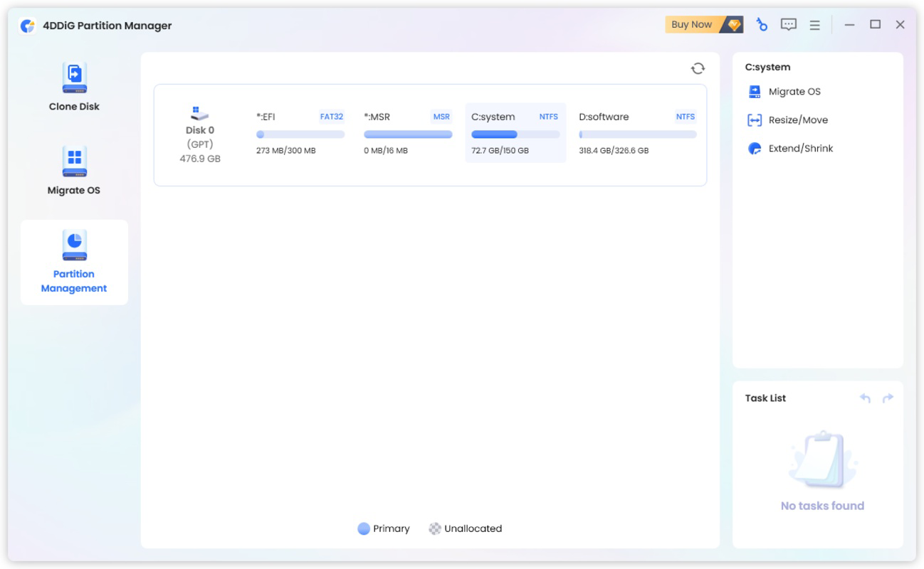Refresh the disk list
Image resolution: width=924 pixels, height=569 pixels.
[698, 68]
